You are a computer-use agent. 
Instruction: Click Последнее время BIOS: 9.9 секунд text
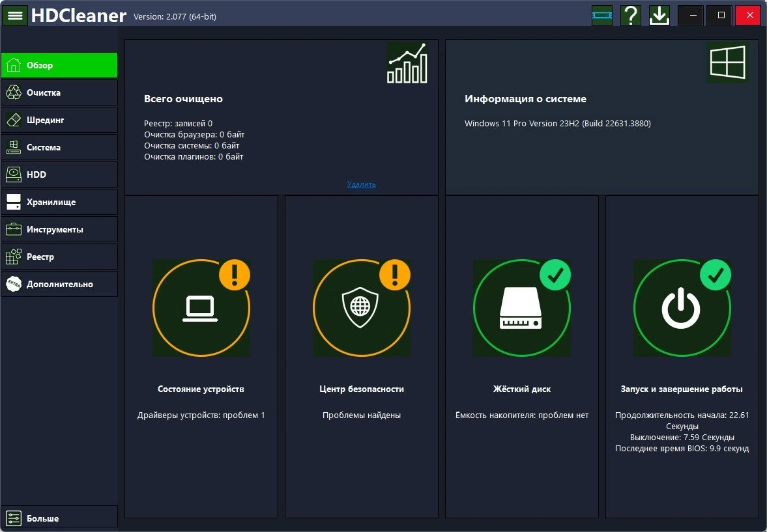[682, 449]
